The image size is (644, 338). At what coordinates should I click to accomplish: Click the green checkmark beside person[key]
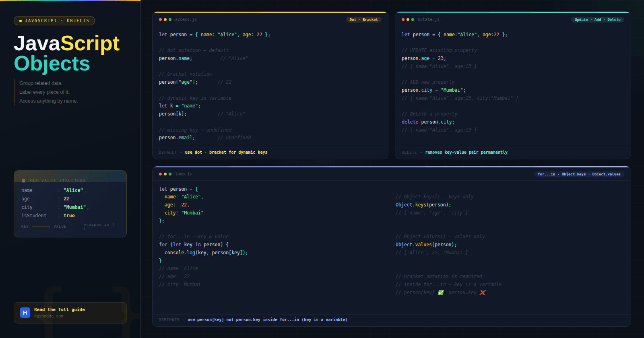point(441,293)
